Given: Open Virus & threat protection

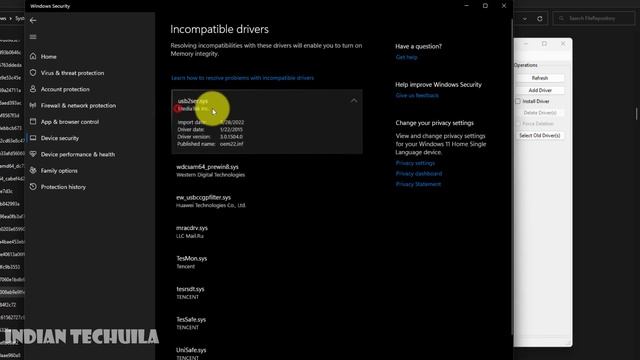Looking at the screenshot, I should [x=72, y=73].
